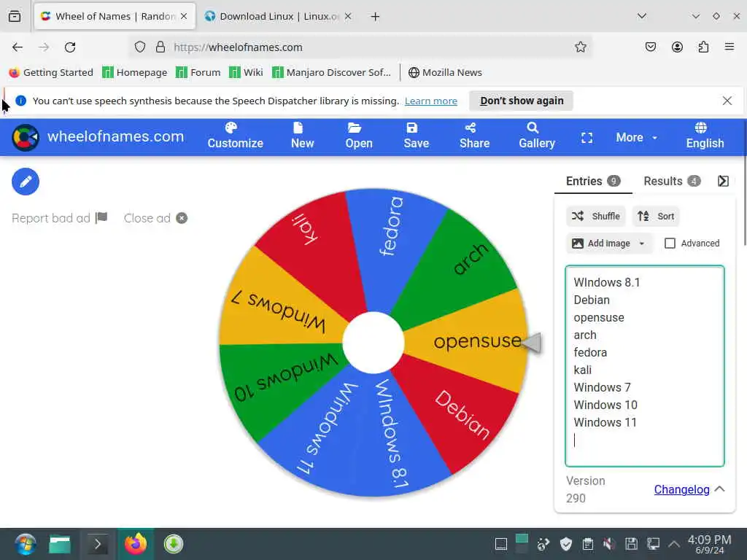Open Firefox account icon
Image resolution: width=747 pixels, height=560 pixels.
point(677,47)
